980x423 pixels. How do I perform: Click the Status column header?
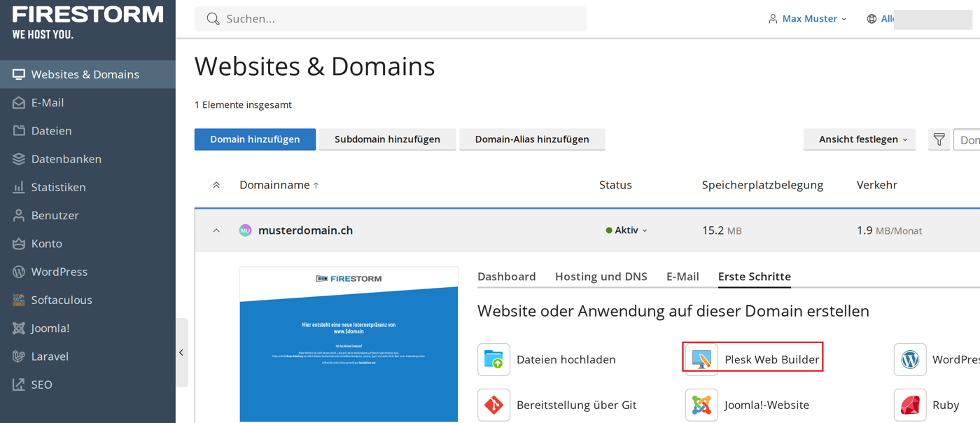tap(615, 185)
